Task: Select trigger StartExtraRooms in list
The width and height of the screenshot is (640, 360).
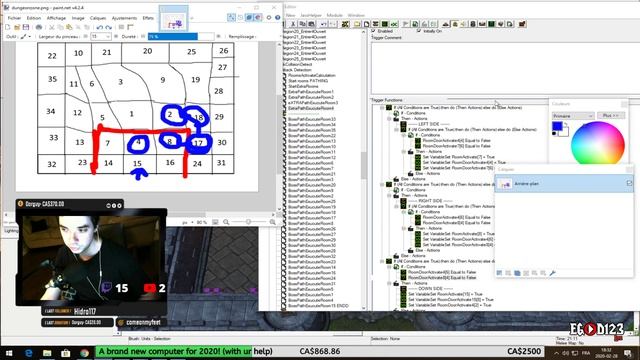Action: tap(303, 86)
